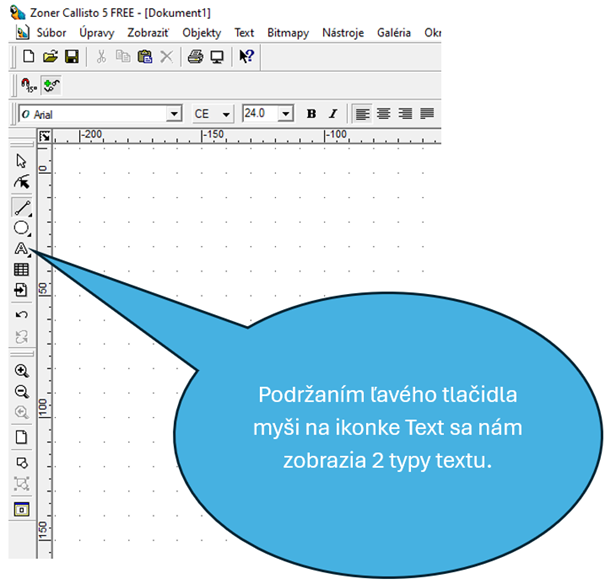Select the Text tool A icon

pos(22,249)
